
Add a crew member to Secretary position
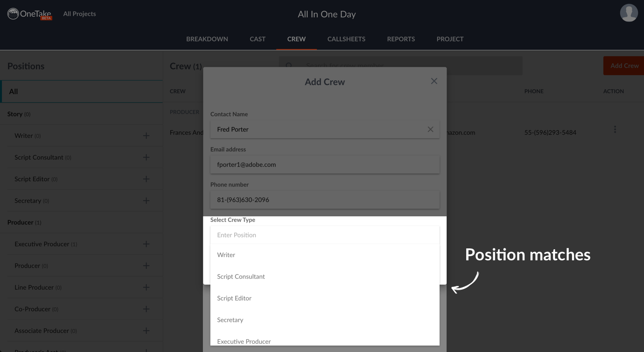146,201
